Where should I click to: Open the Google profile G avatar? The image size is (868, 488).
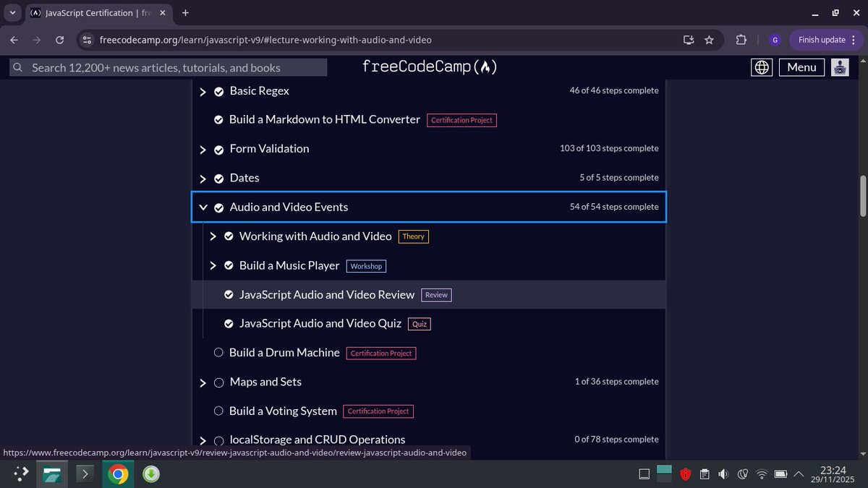click(x=775, y=40)
